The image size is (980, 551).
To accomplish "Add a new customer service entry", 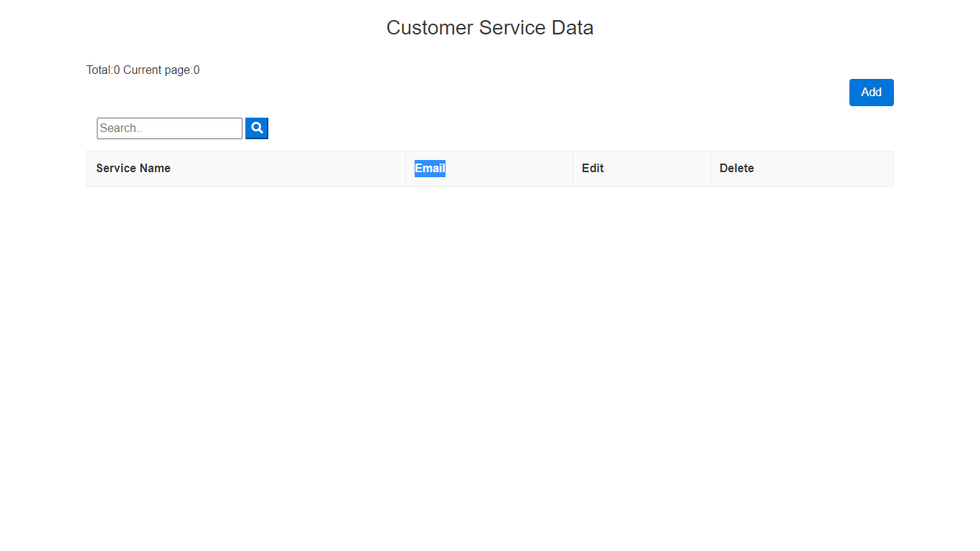I will 871,93.
